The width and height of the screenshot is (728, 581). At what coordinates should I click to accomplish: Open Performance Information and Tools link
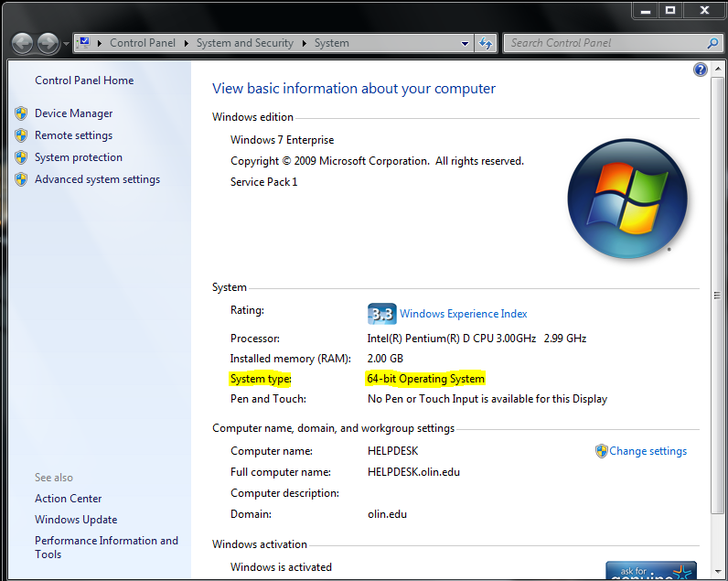pos(106,547)
